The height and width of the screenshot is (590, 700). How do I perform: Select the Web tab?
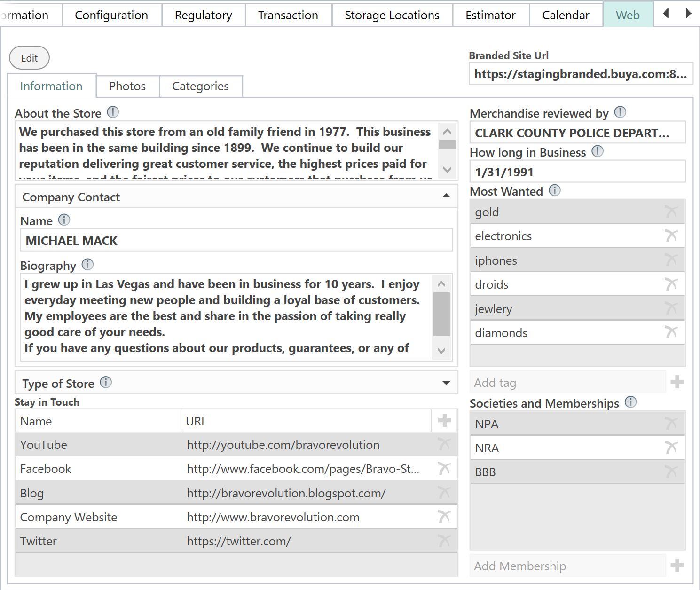(628, 15)
